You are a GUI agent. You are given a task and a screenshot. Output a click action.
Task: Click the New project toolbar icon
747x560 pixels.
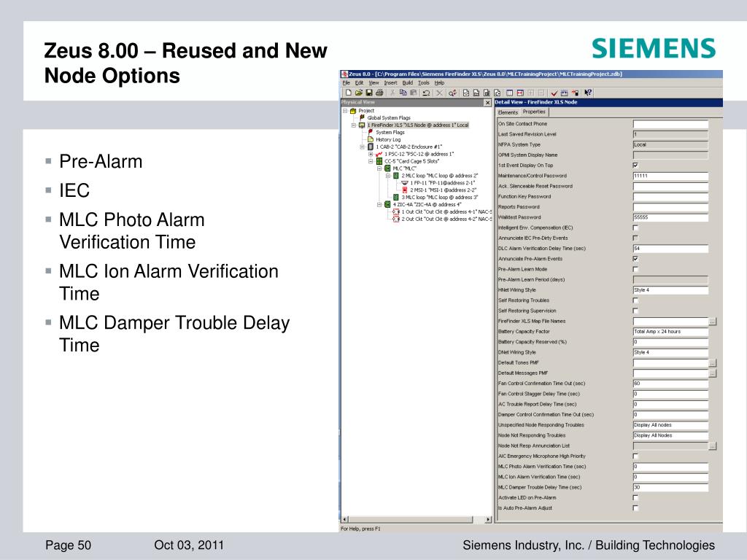coord(349,93)
